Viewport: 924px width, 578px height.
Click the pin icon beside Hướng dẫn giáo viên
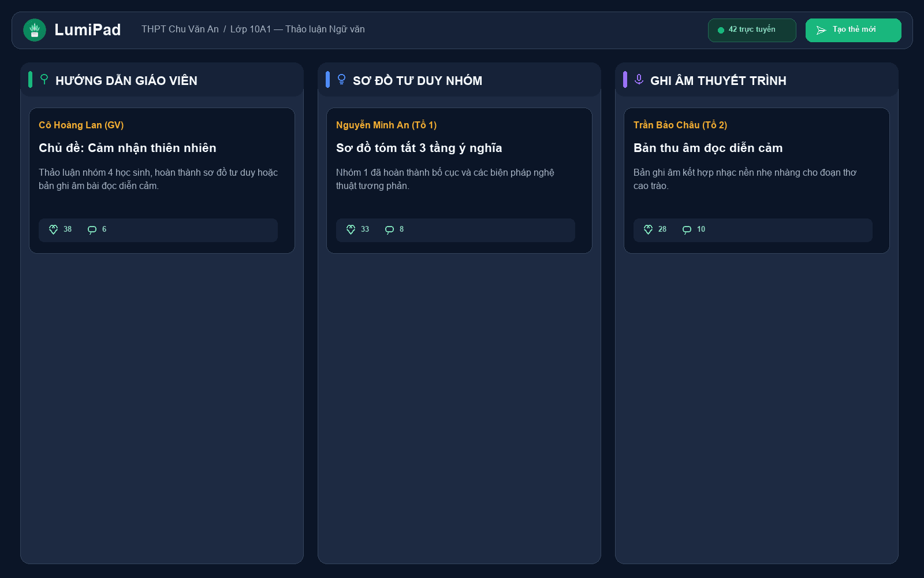coord(44,79)
